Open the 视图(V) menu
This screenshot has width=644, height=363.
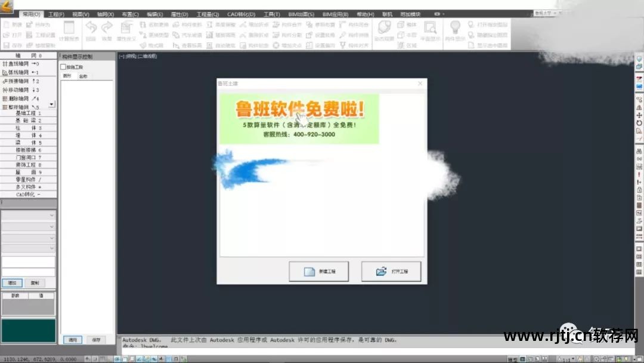point(80,14)
